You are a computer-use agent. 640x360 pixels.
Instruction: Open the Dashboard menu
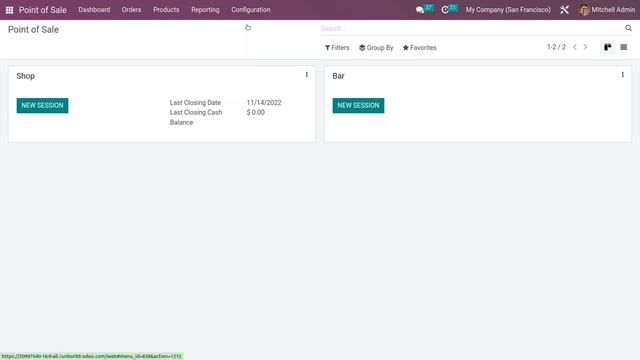(x=94, y=10)
